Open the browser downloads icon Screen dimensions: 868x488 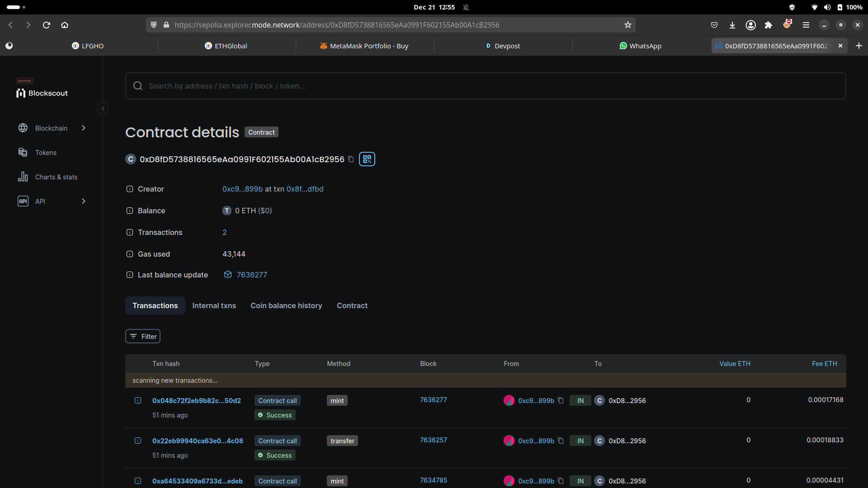[732, 25]
